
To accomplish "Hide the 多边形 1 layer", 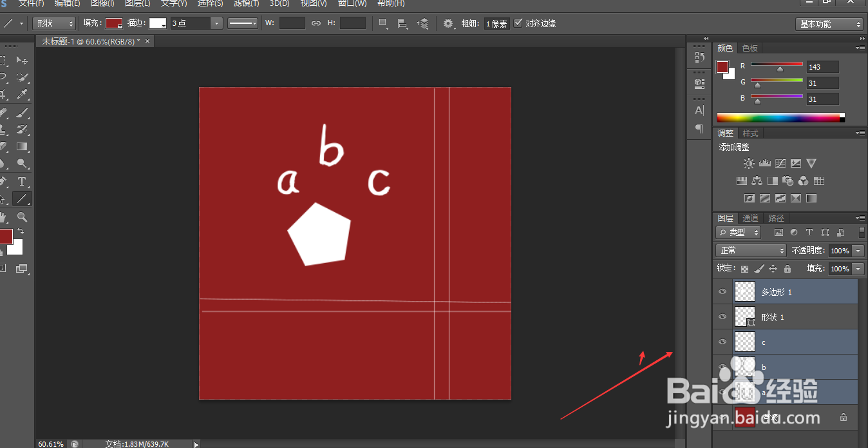I will point(722,291).
